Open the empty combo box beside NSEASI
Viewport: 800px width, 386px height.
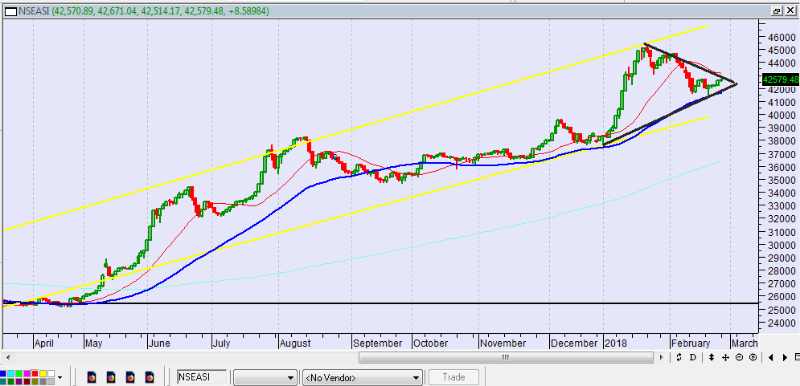(x=265, y=377)
